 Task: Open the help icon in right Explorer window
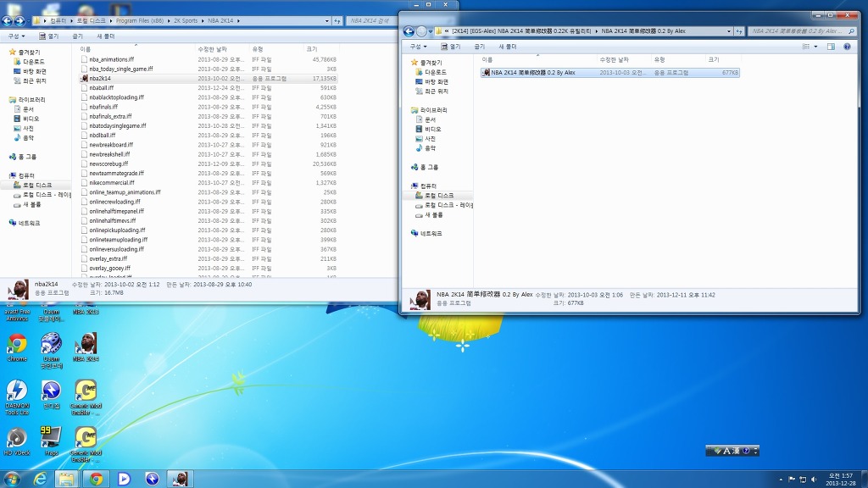tap(848, 47)
